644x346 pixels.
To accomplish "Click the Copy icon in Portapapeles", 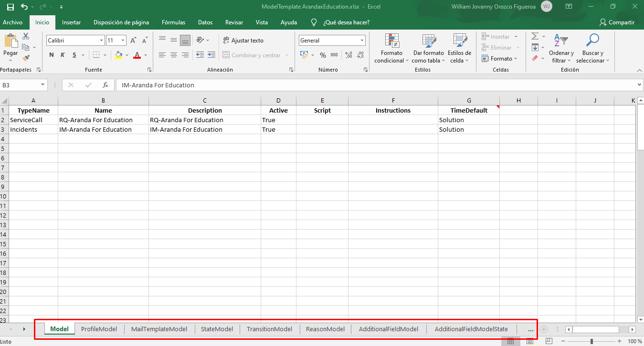I will coord(26,47).
